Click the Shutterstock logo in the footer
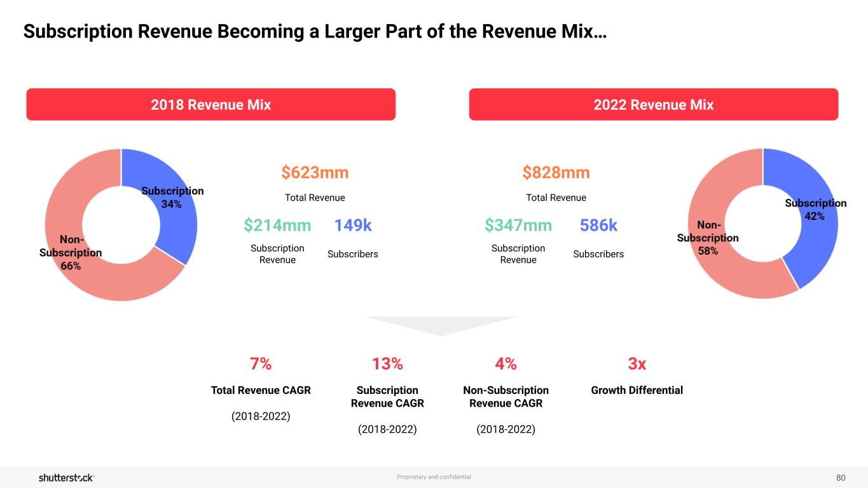The width and height of the screenshot is (868, 488). 66,477
